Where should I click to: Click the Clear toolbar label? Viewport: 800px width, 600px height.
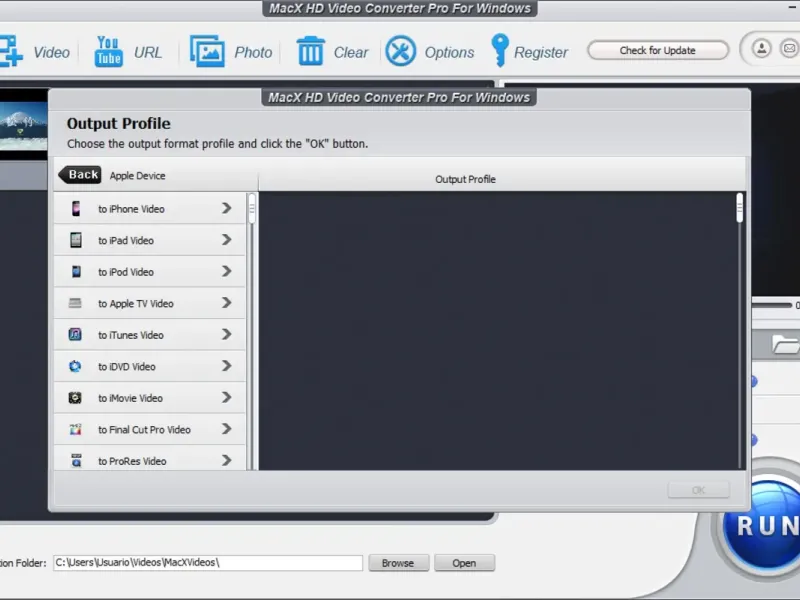coord(351,52)
